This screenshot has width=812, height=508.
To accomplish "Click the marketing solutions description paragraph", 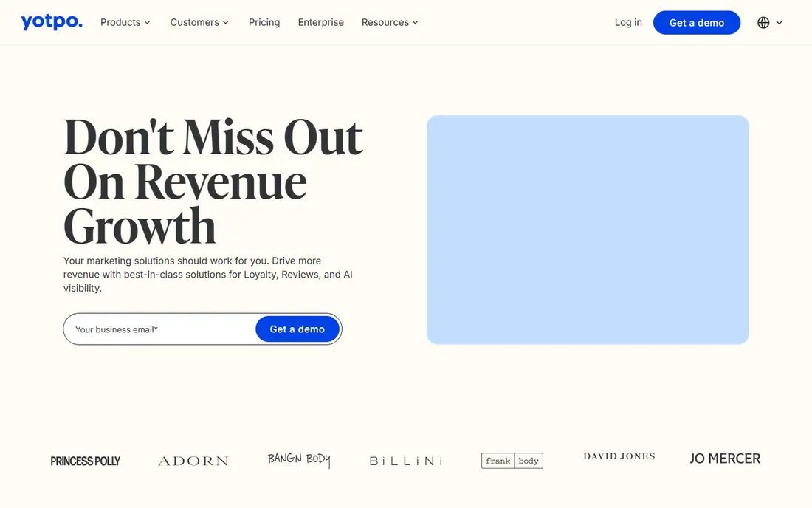I will [x=207, y=275].
